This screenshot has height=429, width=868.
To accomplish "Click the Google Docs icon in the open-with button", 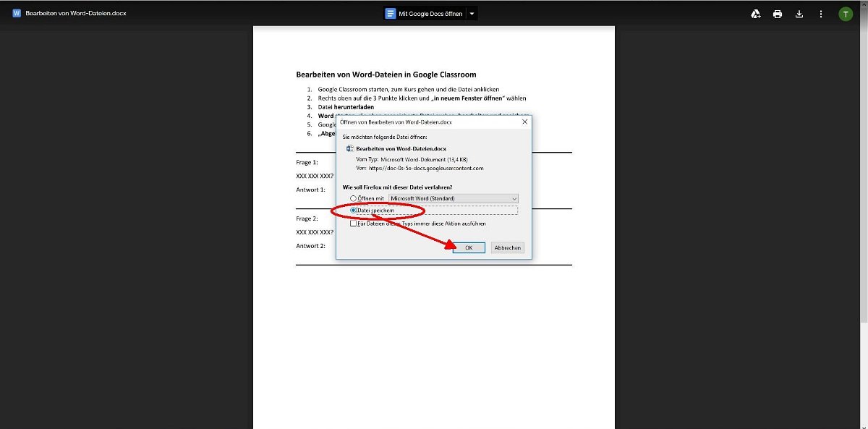I will 391,14.
